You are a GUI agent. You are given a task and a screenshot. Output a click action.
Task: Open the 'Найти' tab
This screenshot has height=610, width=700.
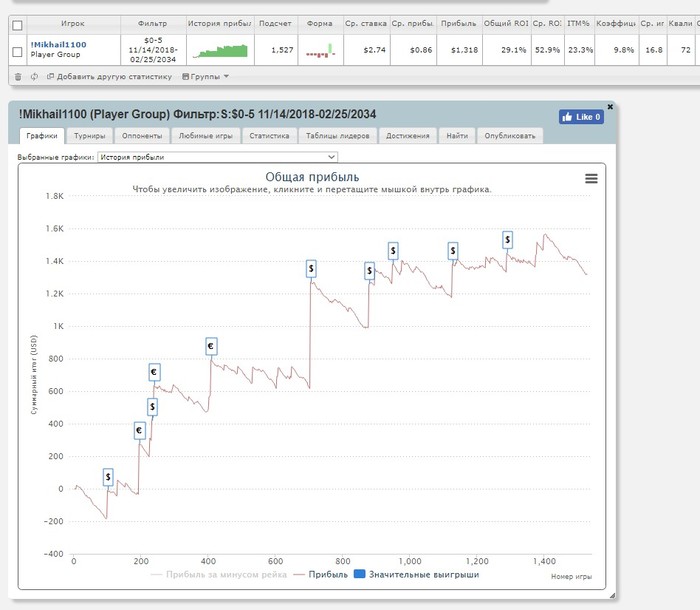click(x=457, y=136)
